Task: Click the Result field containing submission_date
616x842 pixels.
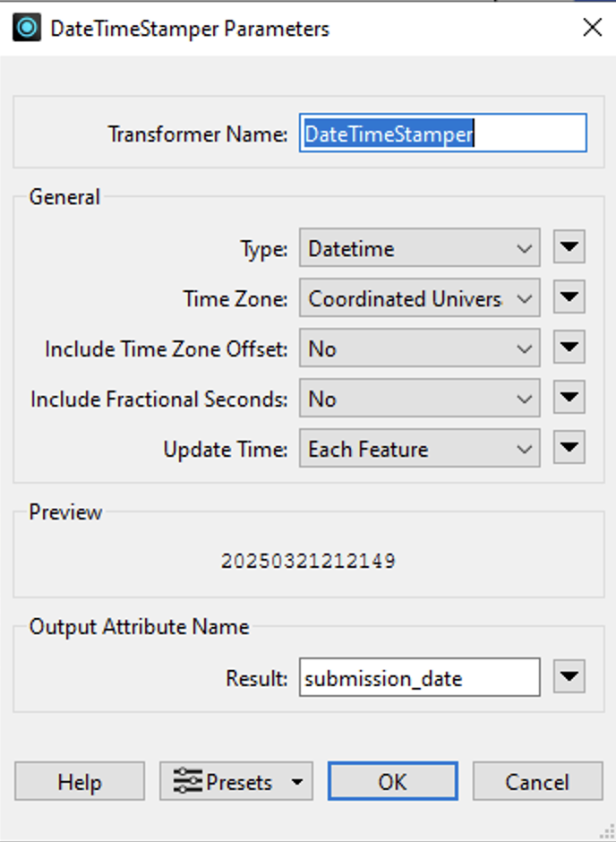Action: [x=420, y=677]
